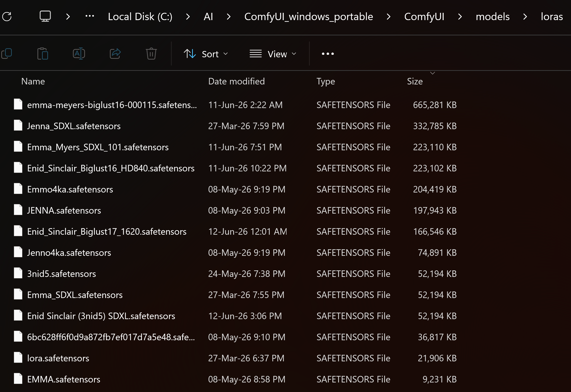Viewport: 571px width, 392px height.
Task: Go to ComfyUI folder breadcrumb
Action: tap(424, 17)
